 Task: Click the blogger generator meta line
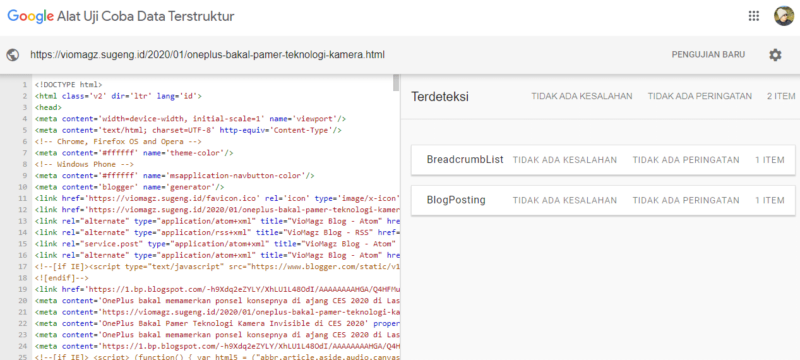coord(130,187)
